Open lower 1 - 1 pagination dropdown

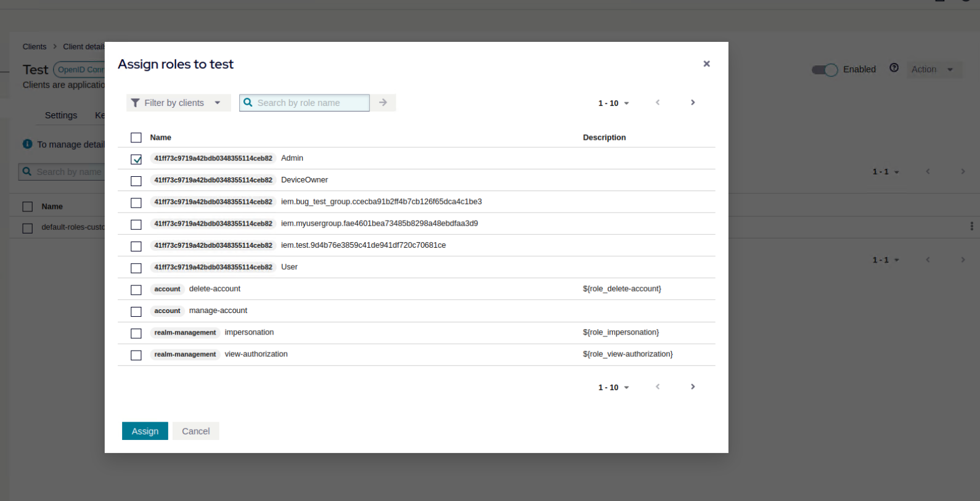pyautogui.click(x=886, y=260)
